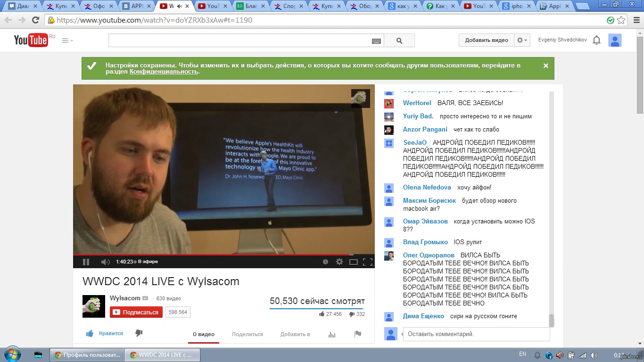This screenshot has height=362, width=644.
Task: Click the Добавить видео button
Action: (486, 41)
